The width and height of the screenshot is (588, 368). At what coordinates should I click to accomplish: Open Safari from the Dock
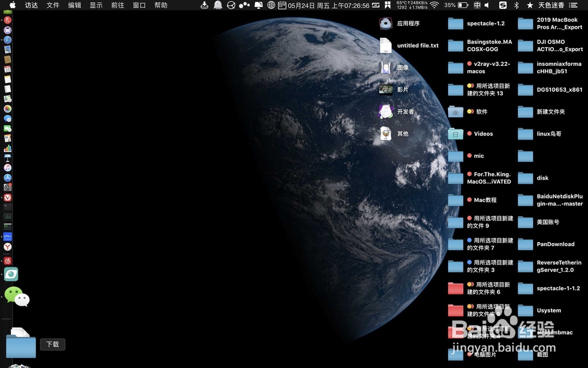click(8, 40)
